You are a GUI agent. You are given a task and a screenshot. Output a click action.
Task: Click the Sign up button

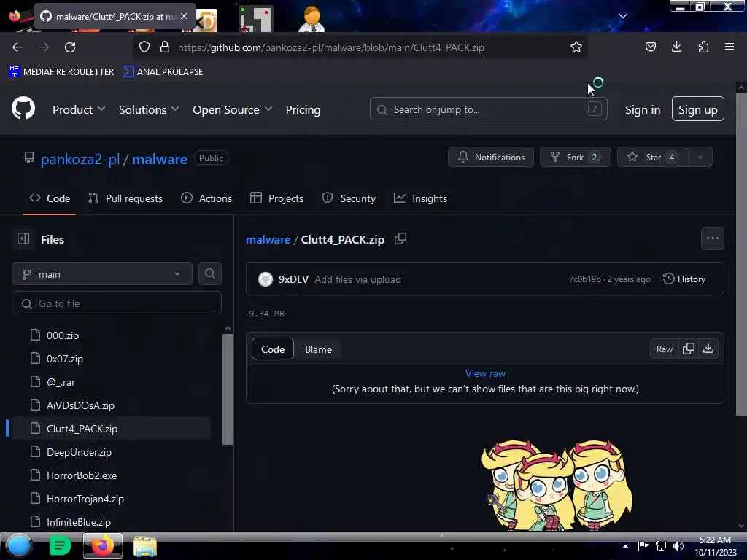coord(698,109)
